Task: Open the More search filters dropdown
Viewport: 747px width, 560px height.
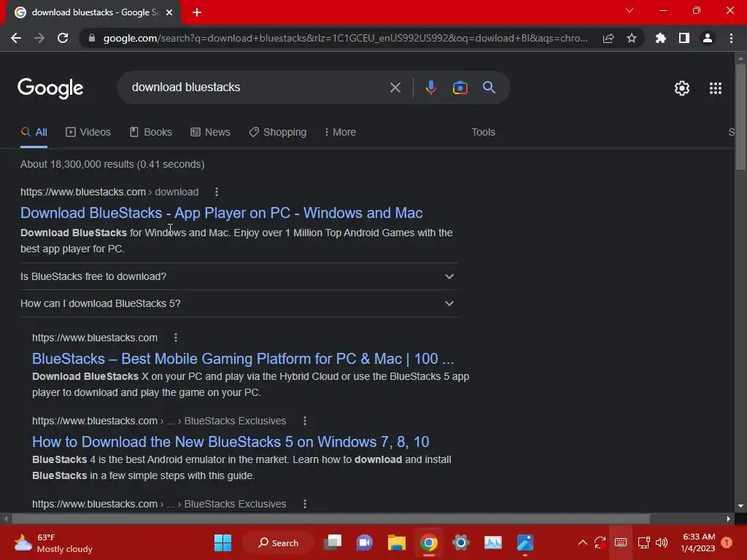Action: pyautogui.click(x=340, y=133)
